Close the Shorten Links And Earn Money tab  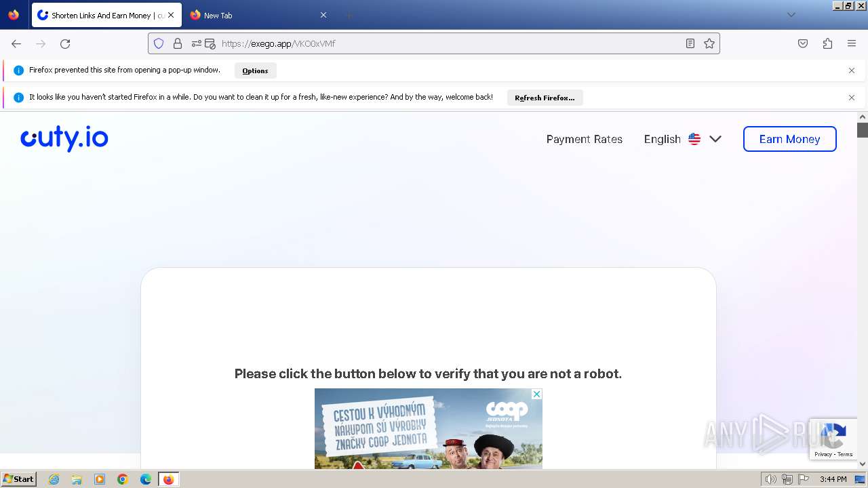click(171, 15)
